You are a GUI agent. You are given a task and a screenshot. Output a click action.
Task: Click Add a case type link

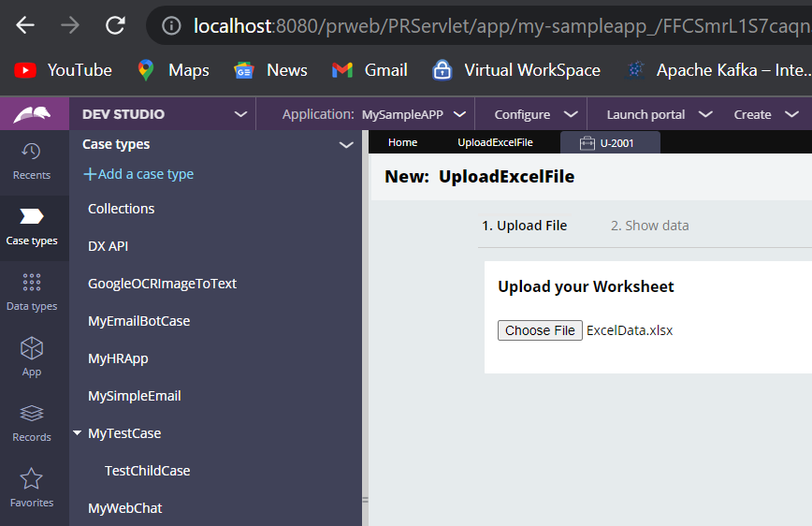pos(138,174)
